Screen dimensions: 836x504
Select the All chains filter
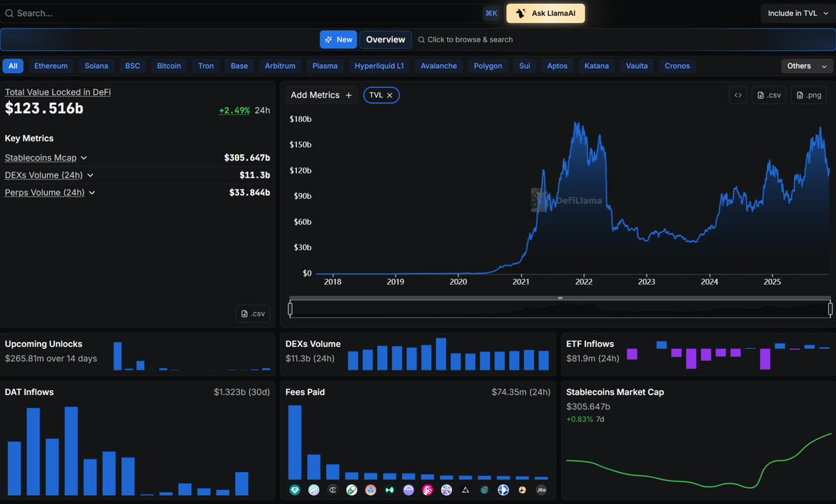[13, 66]
